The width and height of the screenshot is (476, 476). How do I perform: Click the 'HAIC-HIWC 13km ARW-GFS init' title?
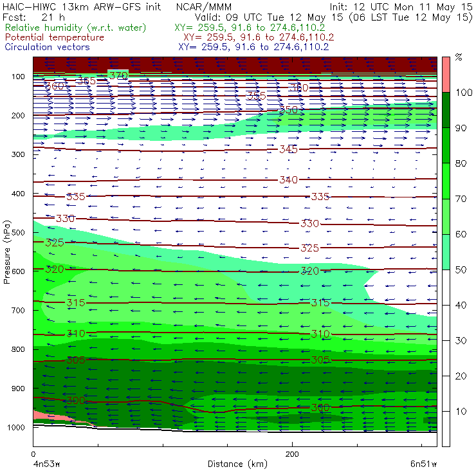tap(82, 7)
